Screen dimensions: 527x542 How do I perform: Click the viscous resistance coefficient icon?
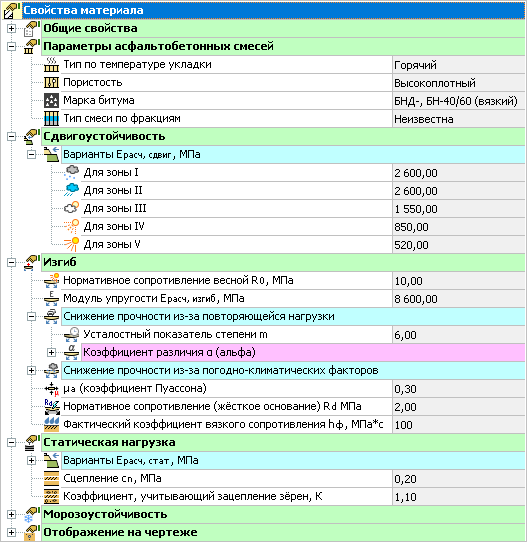coord(51,424)
